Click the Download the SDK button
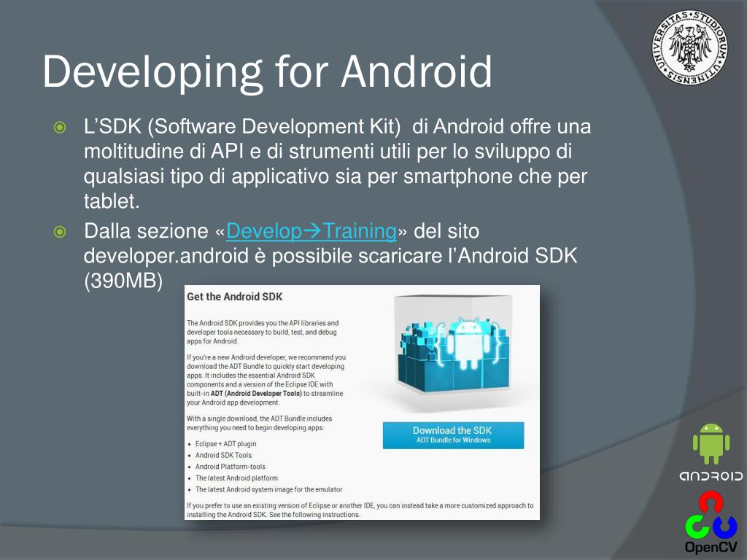The height and width of the screenshot is (560, 747). pyautogui.click(x=453, y=435)
